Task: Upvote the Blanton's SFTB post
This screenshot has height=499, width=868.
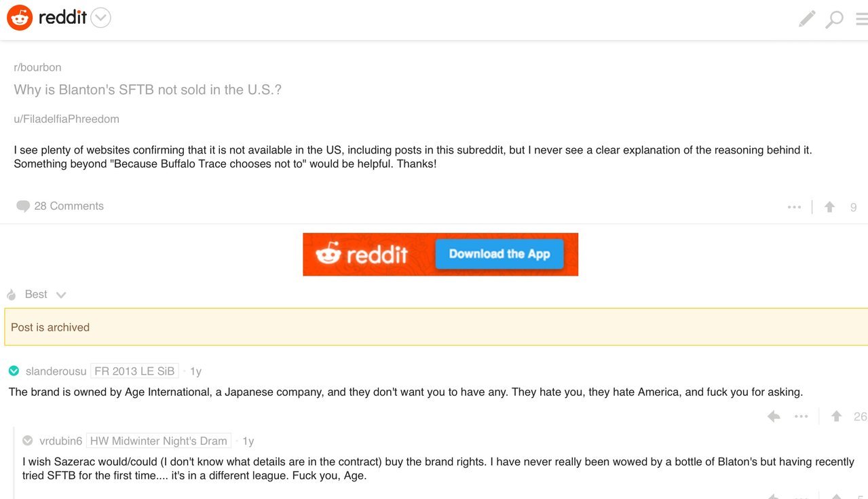Action: pyautogui.click(x=829, y=207)
